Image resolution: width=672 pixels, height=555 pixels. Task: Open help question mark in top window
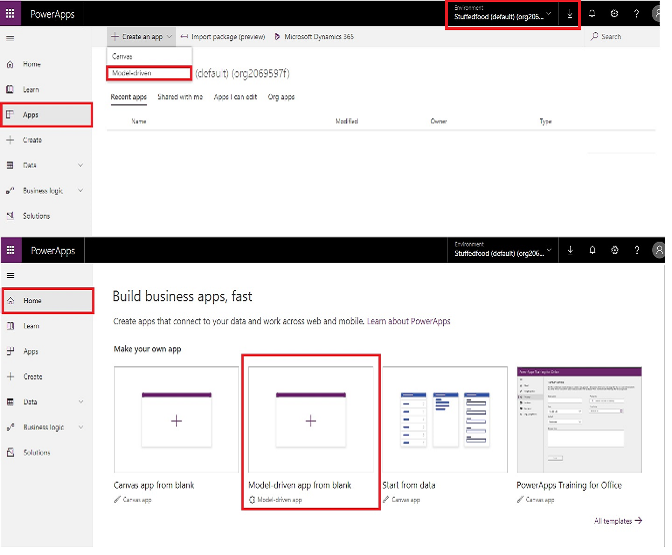pyautogui.click(x=636, y=14)
